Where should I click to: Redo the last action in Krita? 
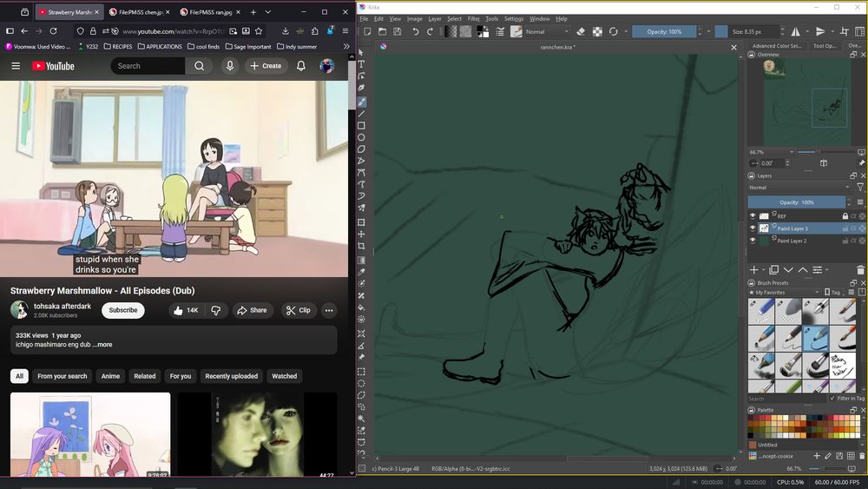(431, 31)
